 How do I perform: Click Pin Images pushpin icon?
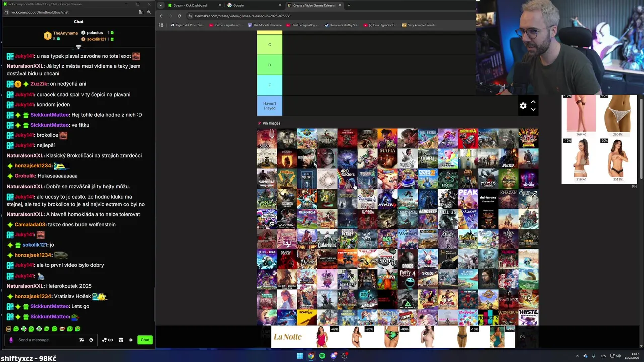tap(259, 123)
